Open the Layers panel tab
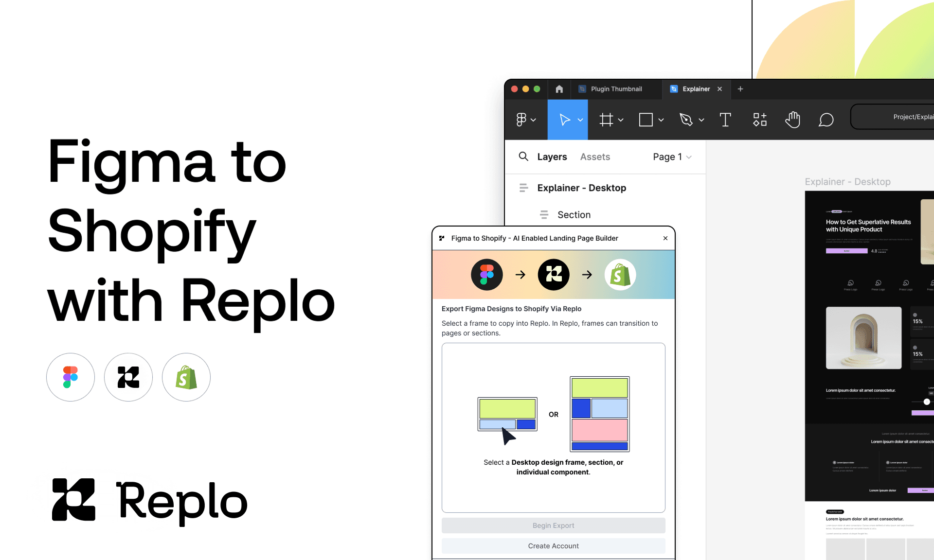This screenshot has width=934, height=560. click(x=552, y=157)
